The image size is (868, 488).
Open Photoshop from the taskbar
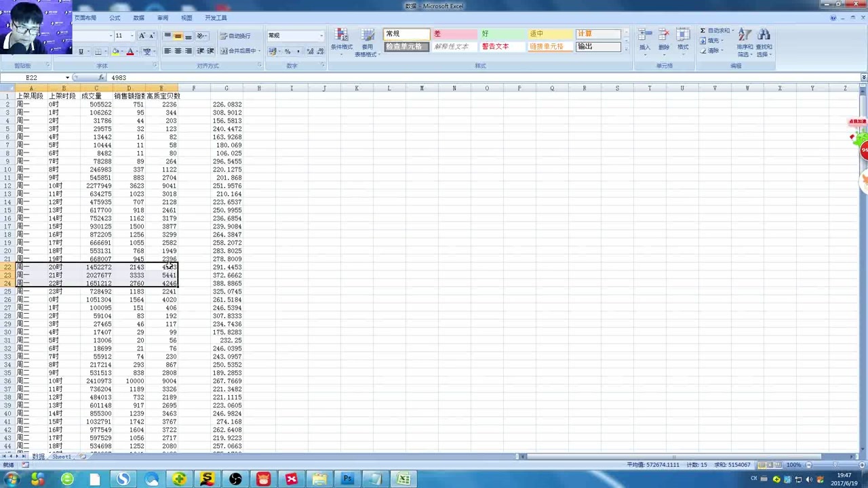coord(347,479)
